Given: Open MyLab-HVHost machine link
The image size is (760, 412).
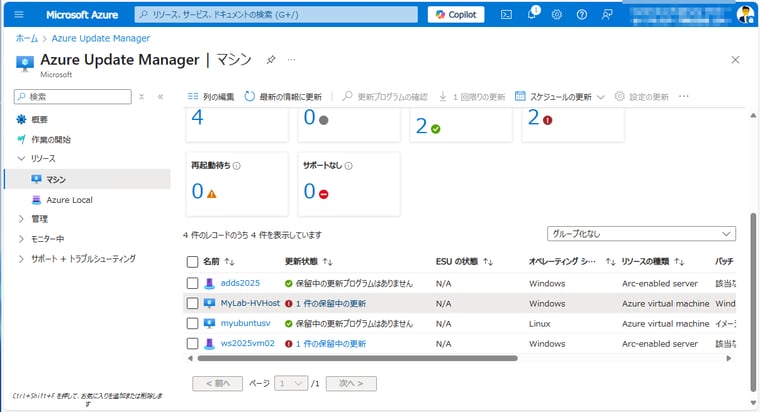Looking at the screenshot, I should [250, 303].
